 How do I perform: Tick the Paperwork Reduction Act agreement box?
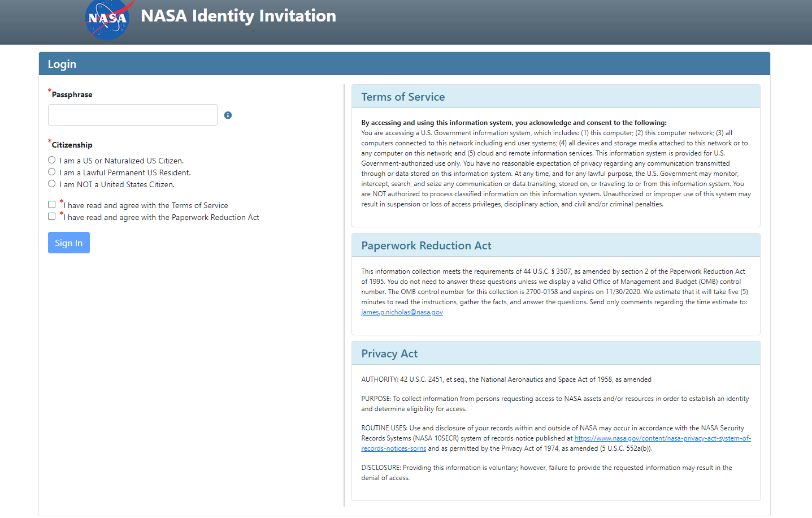[x=52, y=217]
